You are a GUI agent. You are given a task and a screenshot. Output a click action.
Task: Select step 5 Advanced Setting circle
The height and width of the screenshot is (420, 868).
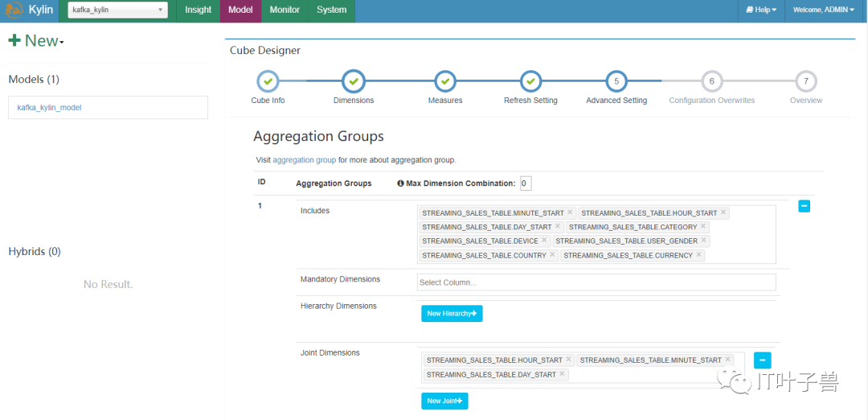616,81
